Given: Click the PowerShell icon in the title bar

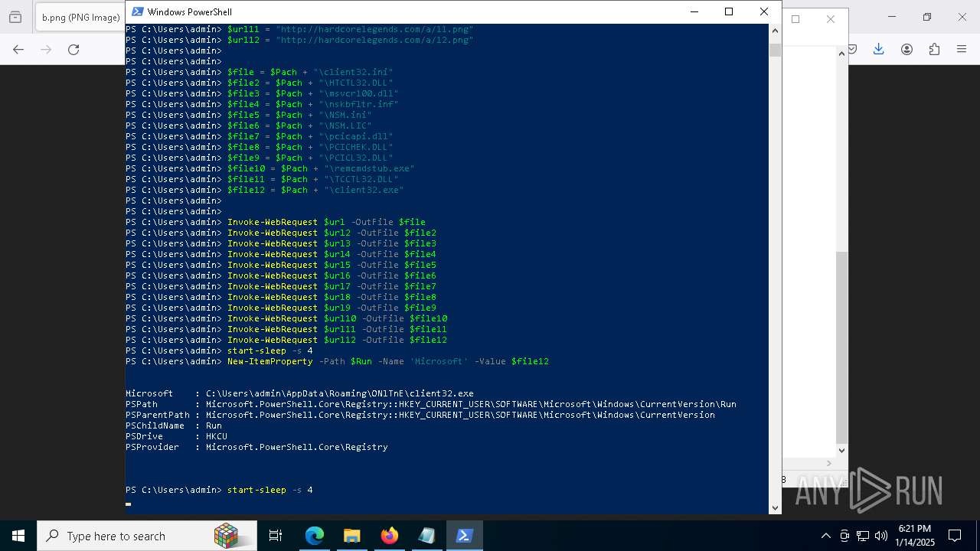Looking at the screenshot, I should [137, 11].
